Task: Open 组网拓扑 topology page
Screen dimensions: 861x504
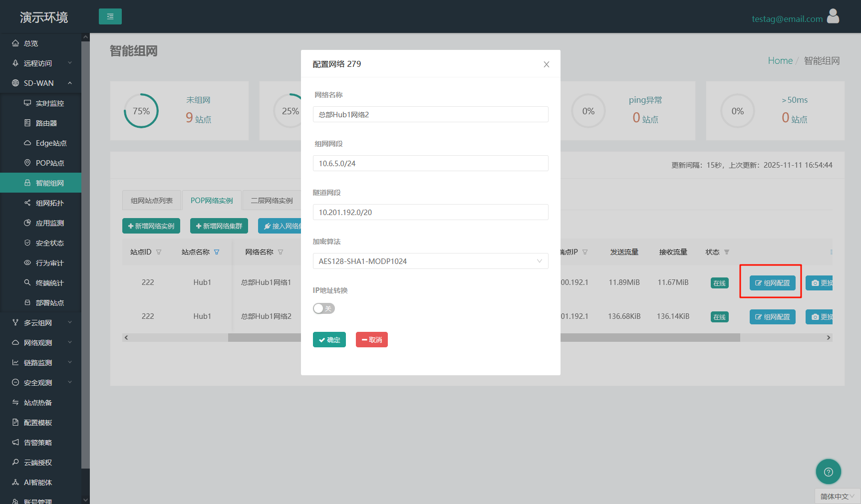Action: point(40,203)
